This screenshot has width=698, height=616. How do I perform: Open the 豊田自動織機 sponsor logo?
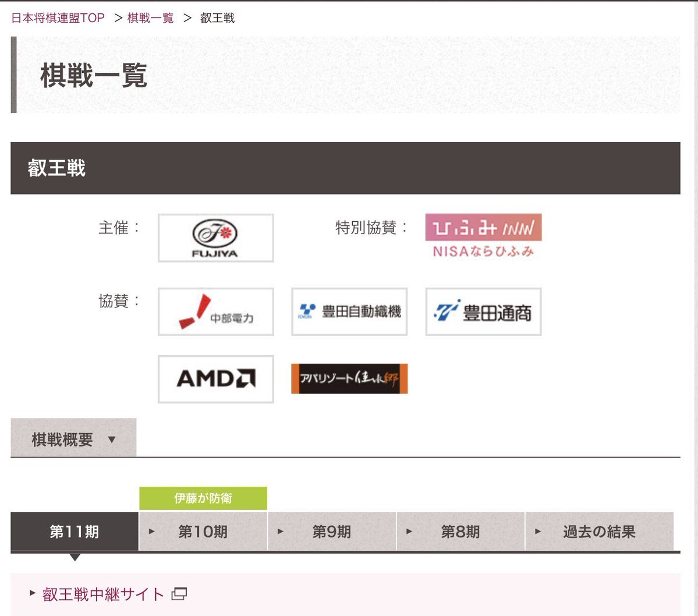pyautogui.click(x=349, y=311)
